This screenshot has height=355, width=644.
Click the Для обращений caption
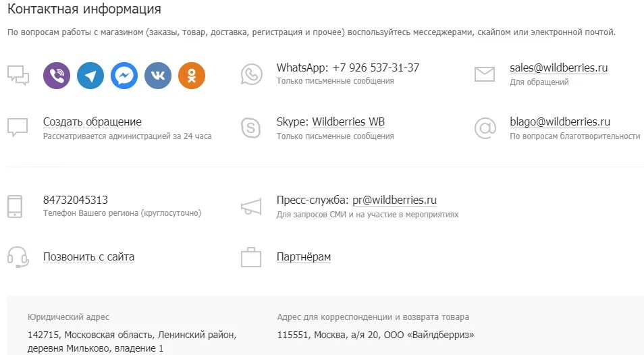[539, 82]
